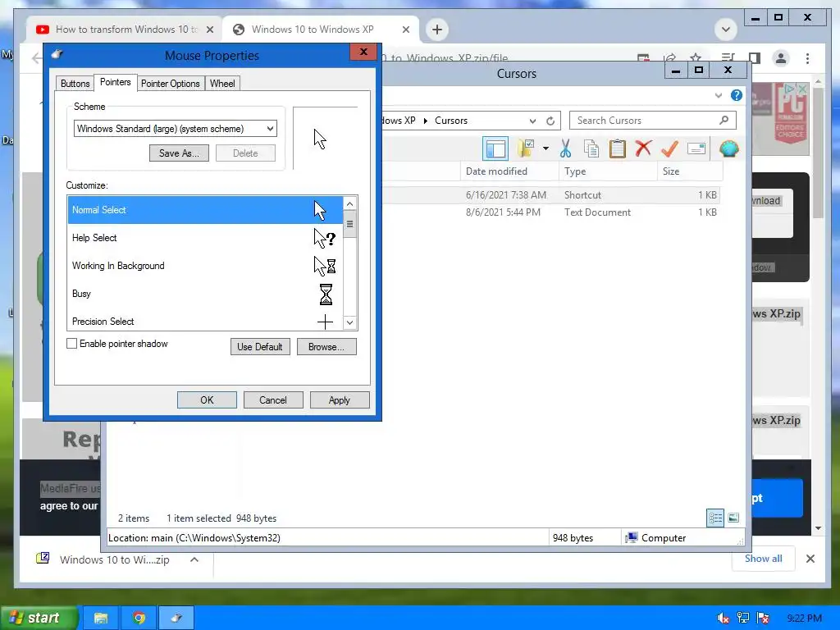Click the Cut scissors icon
The width and height of the screenshot is (840, 630).
click(x=566, y=148)
